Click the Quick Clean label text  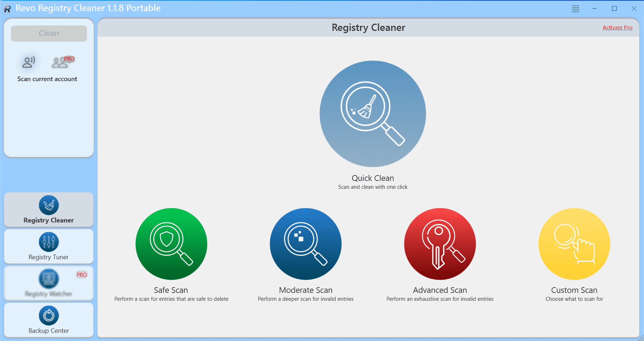coord(373,178)
